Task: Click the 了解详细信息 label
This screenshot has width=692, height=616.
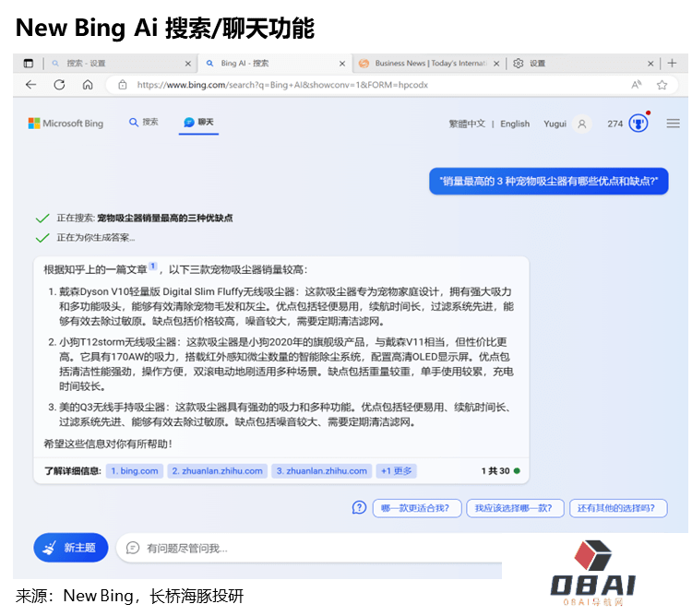Action: point(73,471)
